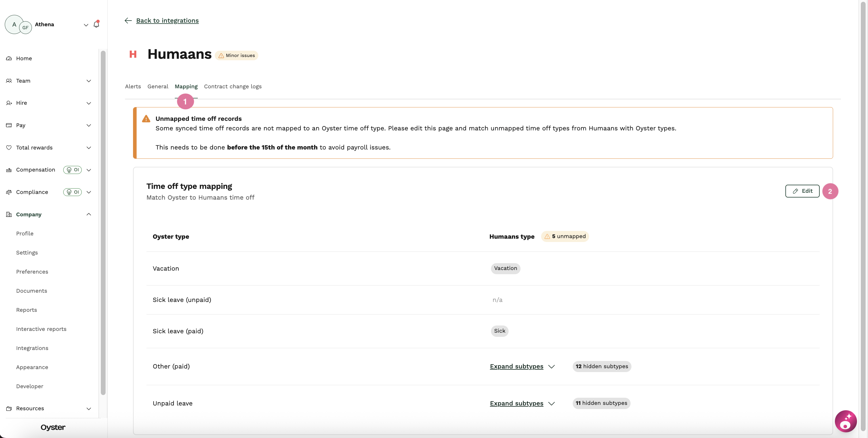This screenshot has width=868, height=438.
Task: Open the AI assistant bubble icon
Action: point(845,421)
